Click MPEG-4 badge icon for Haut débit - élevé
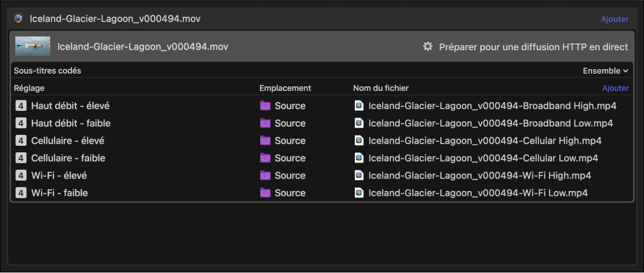Image resolution: width=644 pixels, height=273 pixels. tap(21, 106)
